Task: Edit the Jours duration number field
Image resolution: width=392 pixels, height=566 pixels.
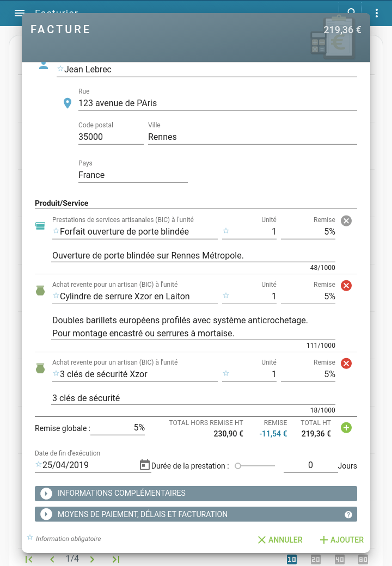Action: pyautogui.click(x=310, y=465)
